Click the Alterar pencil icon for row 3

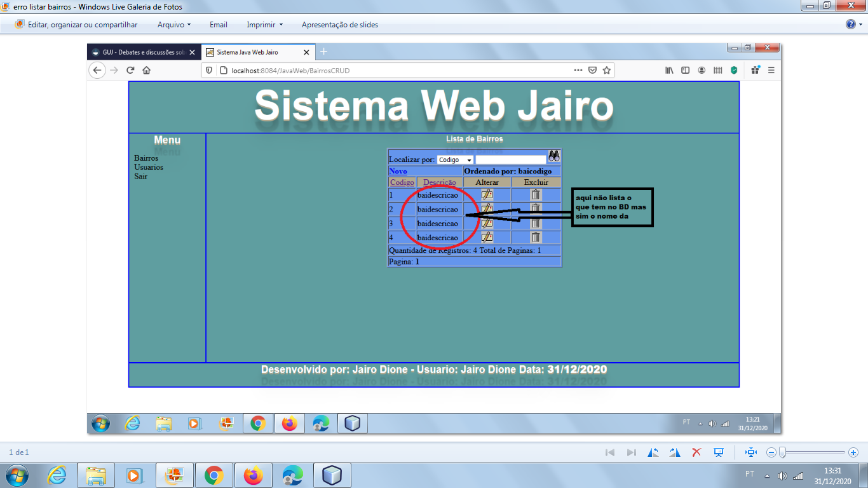pyautogui.click(x=487, y=223)
